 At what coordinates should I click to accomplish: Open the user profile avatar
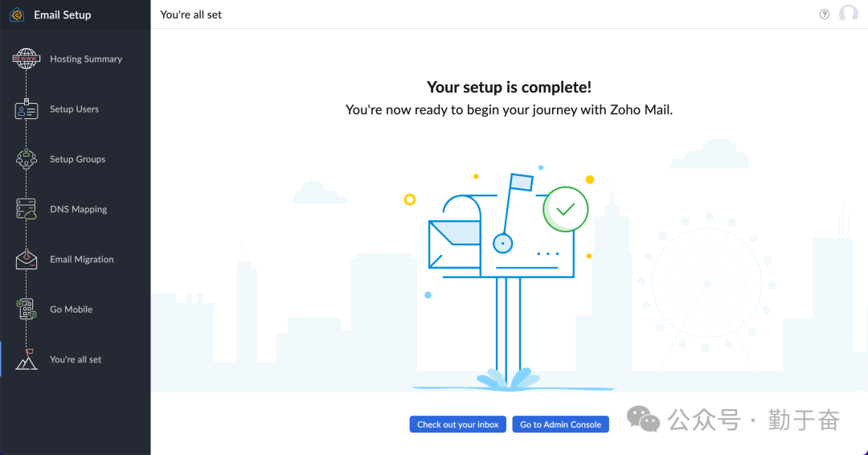tap(848, 14)
